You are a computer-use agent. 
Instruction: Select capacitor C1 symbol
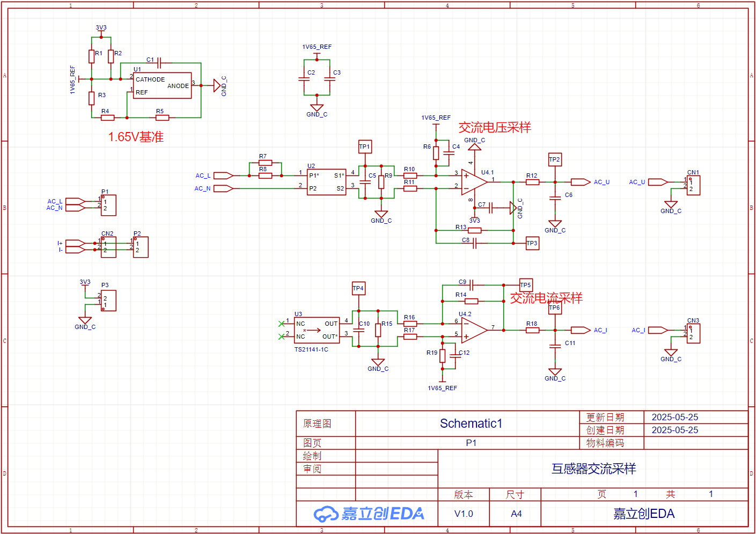159,63
